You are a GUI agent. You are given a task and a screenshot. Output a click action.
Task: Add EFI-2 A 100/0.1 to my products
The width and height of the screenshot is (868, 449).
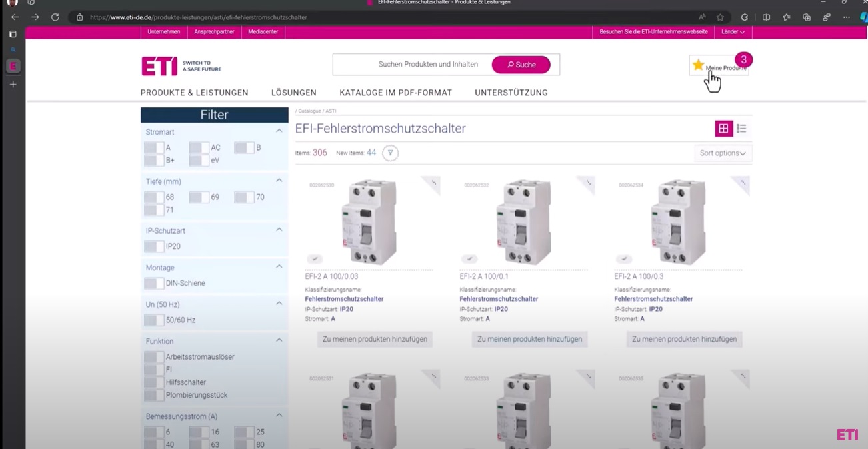(x=529, y=339)
